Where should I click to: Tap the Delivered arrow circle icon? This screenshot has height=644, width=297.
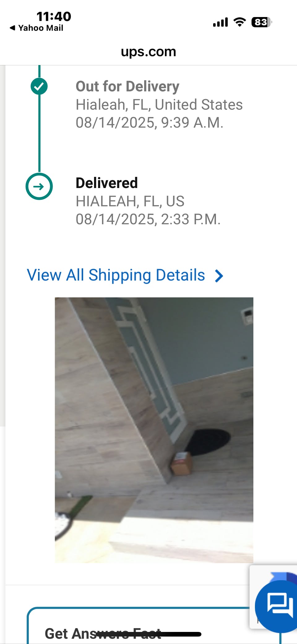[39, 186]
